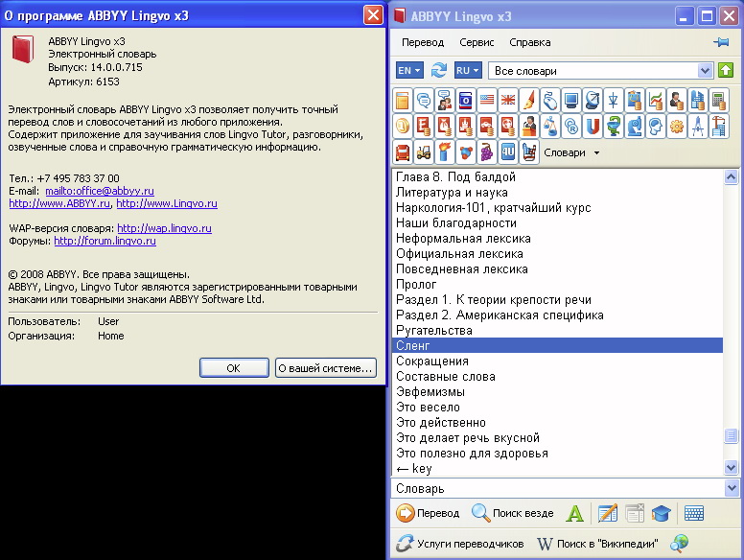Open the mailto:office@abbyy.ru link
The height and width of the screenshot is (560, 744).
pyautogui.click(x=100, y=191)
